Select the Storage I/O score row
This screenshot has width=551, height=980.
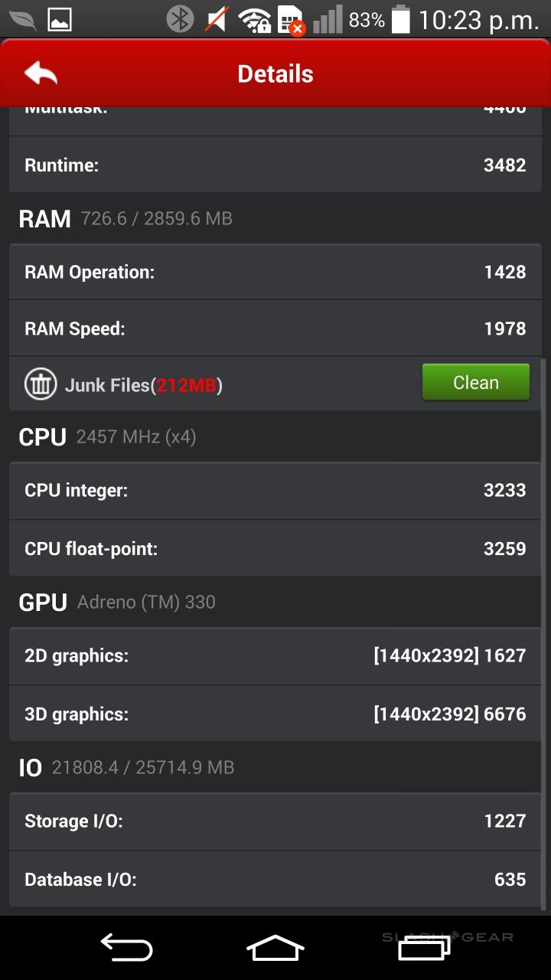[x=275, y=821]
